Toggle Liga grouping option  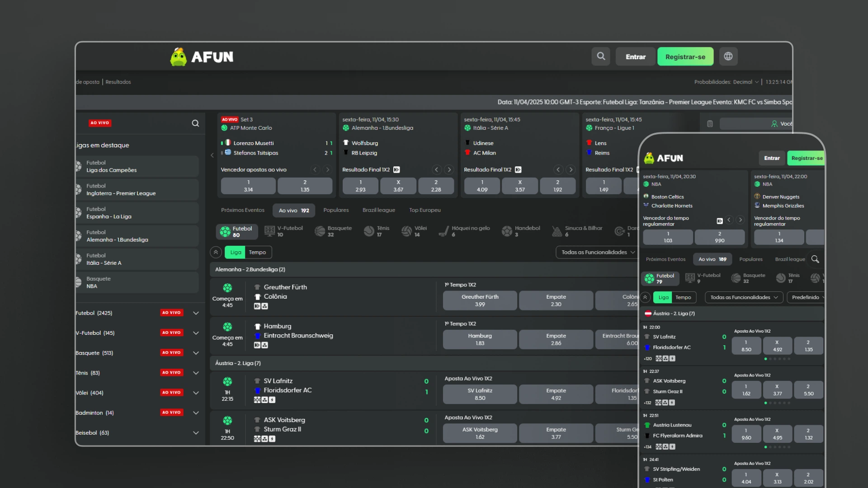(236, 252)
